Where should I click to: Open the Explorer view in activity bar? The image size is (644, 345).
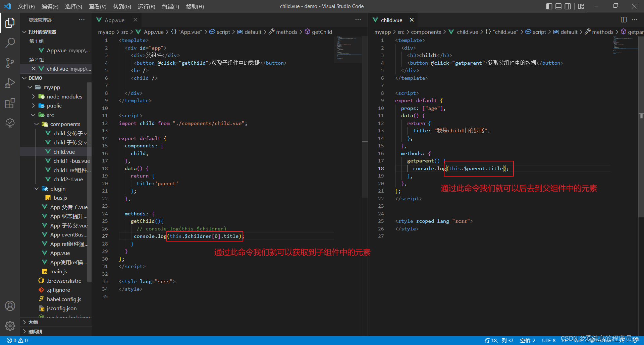[10, 23]
